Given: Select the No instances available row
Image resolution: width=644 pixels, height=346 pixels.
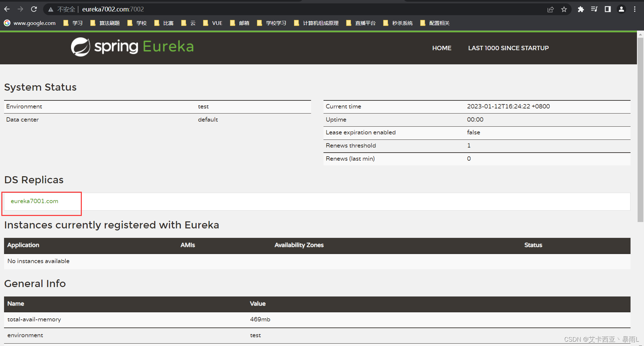Looking at the screenshot, I should click(317, 261).
